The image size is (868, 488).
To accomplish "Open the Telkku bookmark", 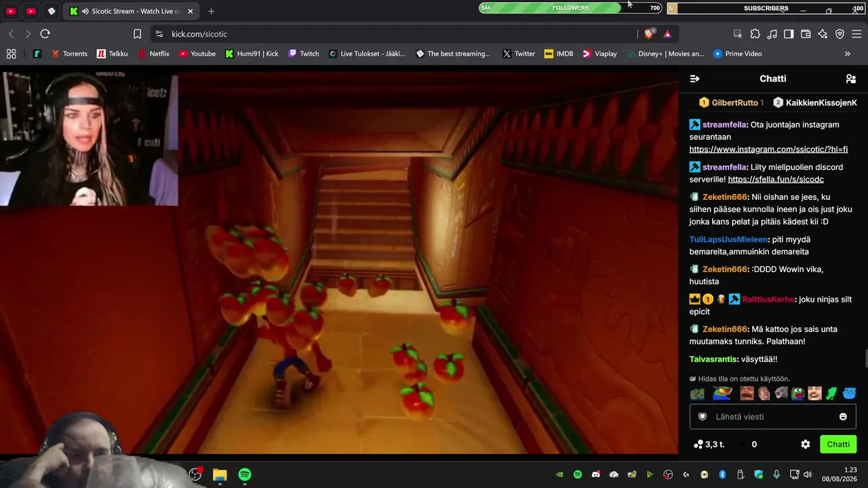I will click(x=112, y=54).
